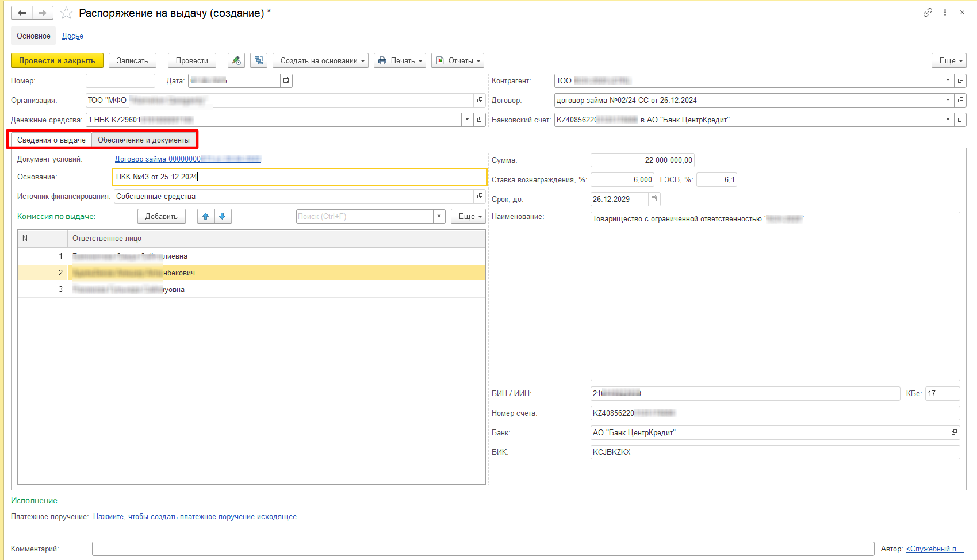This screenshot has width=977, height=560.
Task: Open the calendar for Срок, до
Action: [x=654, y=199]
